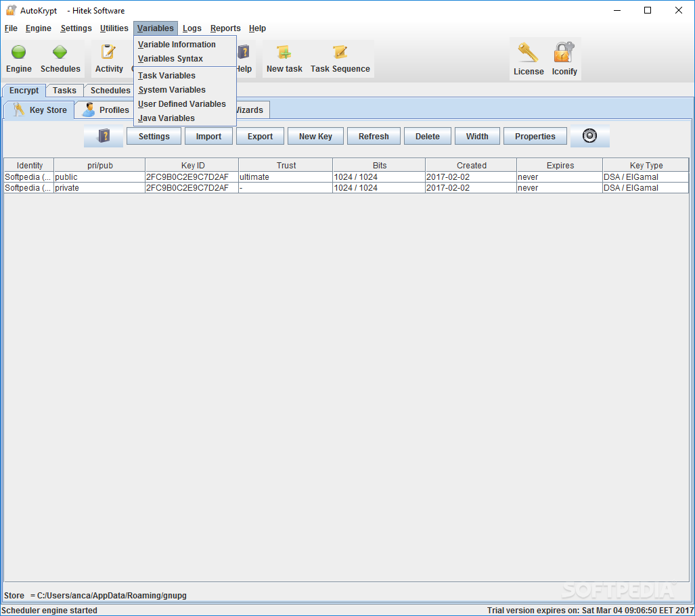
Task: Switch to the Tasks tab
Action: tap(64, 91)
